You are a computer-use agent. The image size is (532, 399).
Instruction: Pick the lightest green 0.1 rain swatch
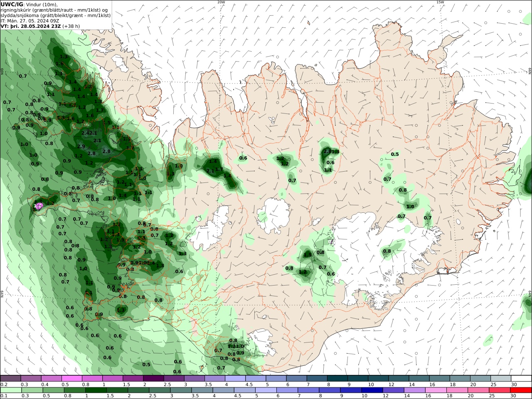(x=10, y=390)
